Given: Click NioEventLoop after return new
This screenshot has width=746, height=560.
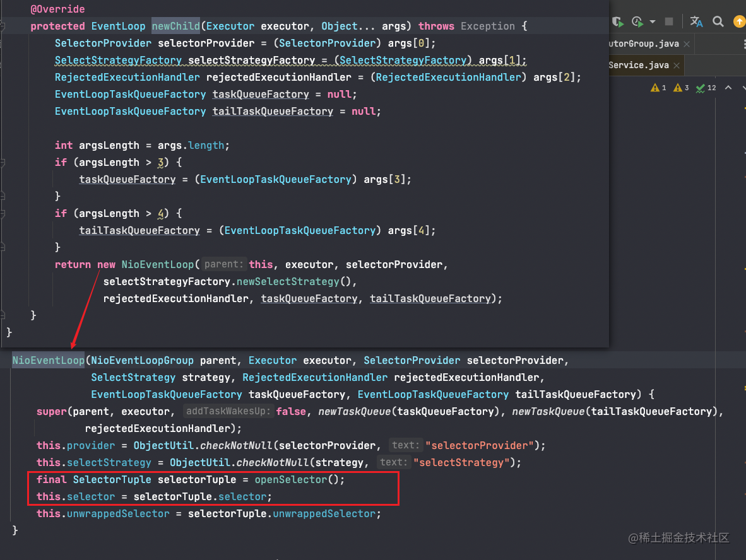Looking at the screenshot, I should point(158,264).
